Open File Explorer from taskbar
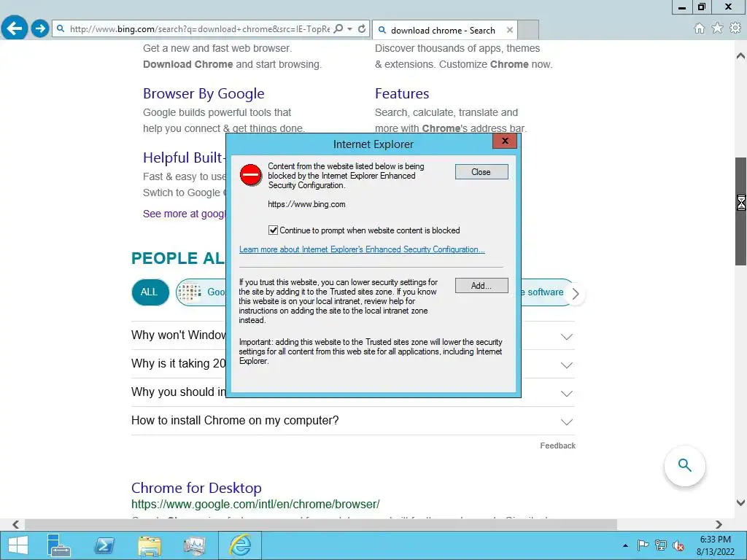The height and width of the screenshot is (560, 747). tap(150, 545)
